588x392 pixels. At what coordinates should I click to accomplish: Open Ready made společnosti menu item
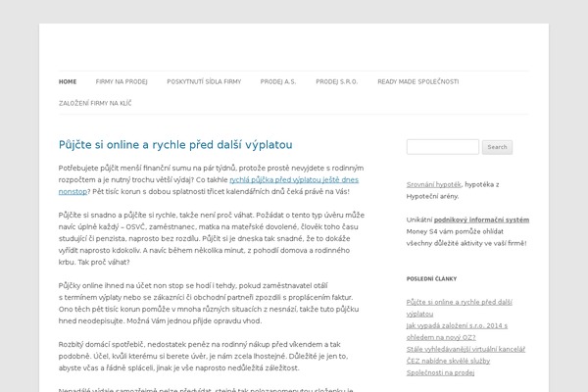coord(418,81)
